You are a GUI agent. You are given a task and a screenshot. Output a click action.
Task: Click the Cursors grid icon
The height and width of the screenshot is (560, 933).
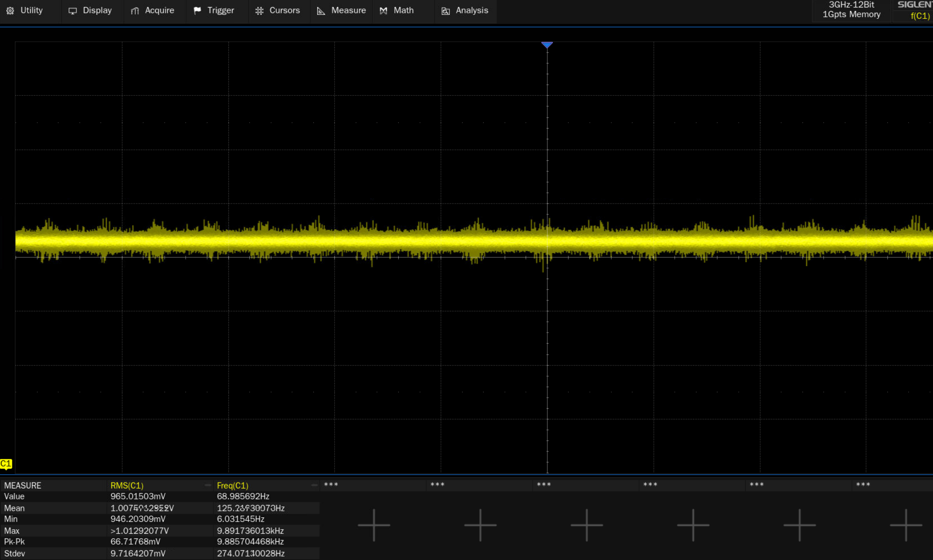(259, 10)
